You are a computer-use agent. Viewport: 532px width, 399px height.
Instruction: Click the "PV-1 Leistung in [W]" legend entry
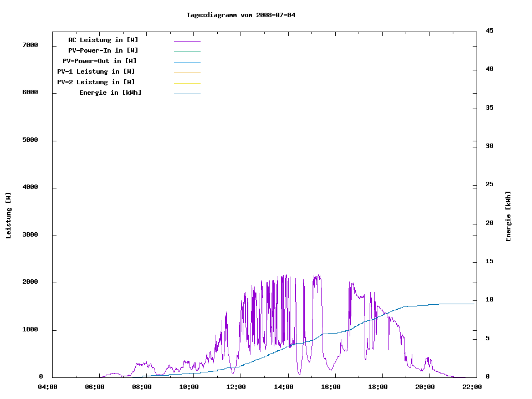96,71
